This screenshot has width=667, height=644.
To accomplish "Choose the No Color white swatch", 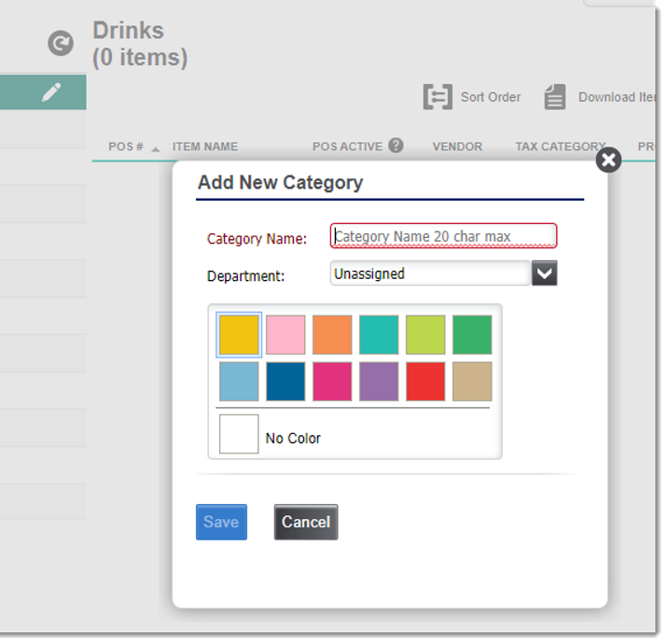I will click(239, 435).
